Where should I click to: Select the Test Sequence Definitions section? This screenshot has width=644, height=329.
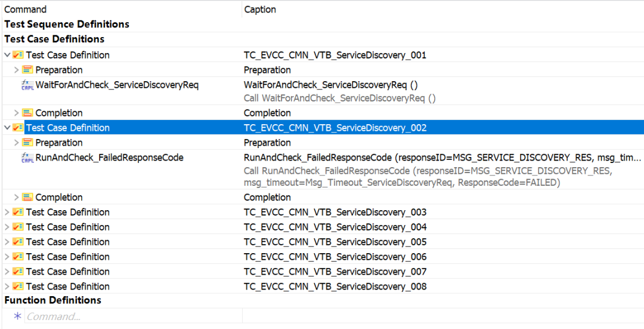67,24
